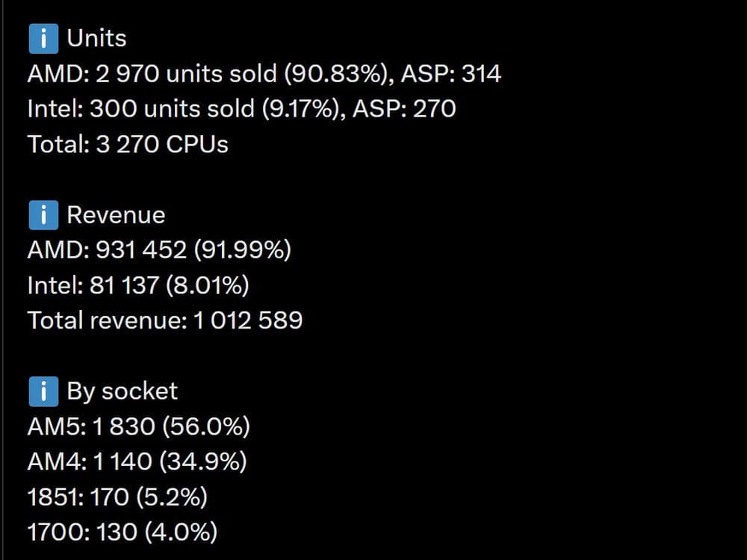
Task: Click the AMD revenue 931 452 line
Action: 159,250
